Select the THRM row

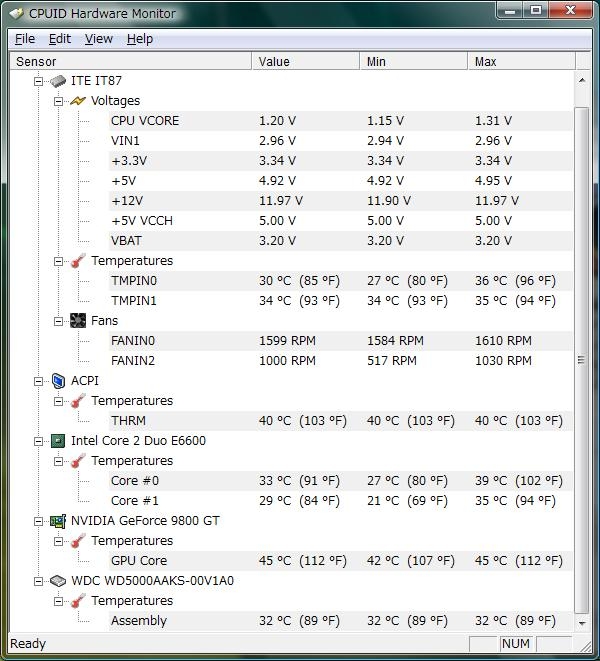pos(341,421)
